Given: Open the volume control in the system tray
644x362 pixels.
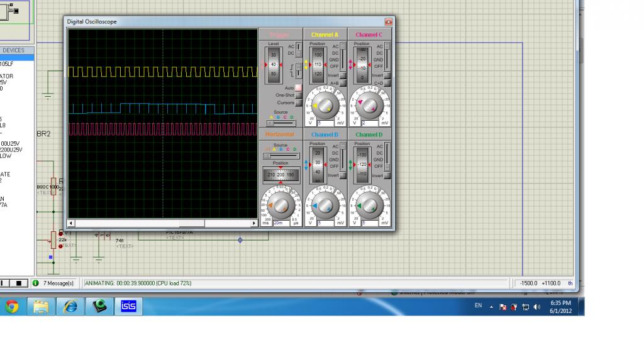Looking at the screenshot, I should pyautogui.click(x=536, y=307).
